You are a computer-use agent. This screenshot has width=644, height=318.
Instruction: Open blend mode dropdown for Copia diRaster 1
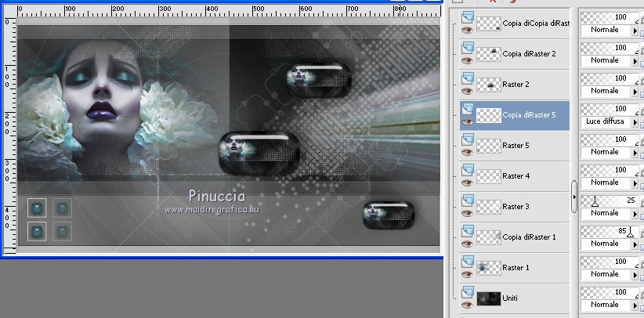tap(635, 244)
